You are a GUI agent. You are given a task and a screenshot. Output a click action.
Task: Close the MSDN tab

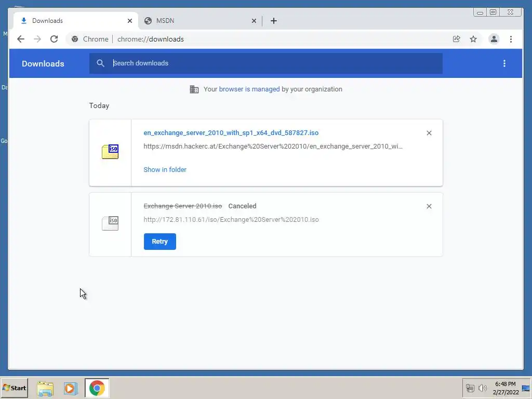254,21
